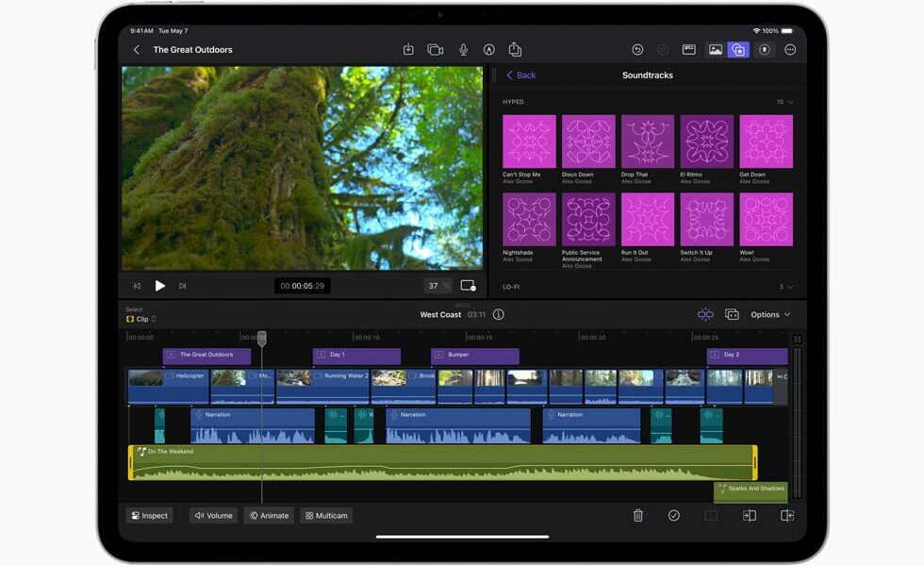
Task: Open the Live Drawing pen icon
Action: (x=489, y=50)
